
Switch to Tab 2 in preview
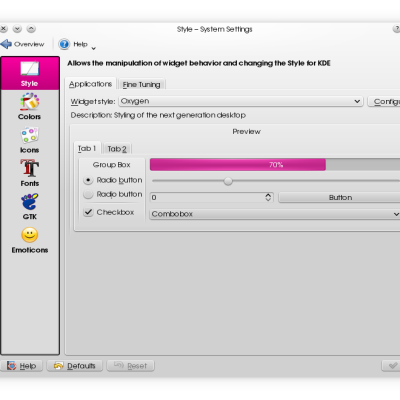pyautogui.click(x=117, y=149)
